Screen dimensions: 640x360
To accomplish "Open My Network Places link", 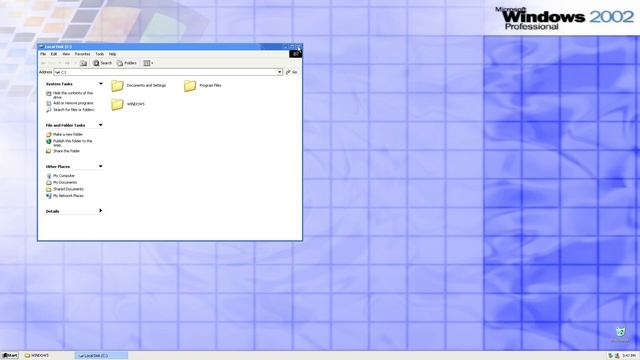I will [68, 196].
